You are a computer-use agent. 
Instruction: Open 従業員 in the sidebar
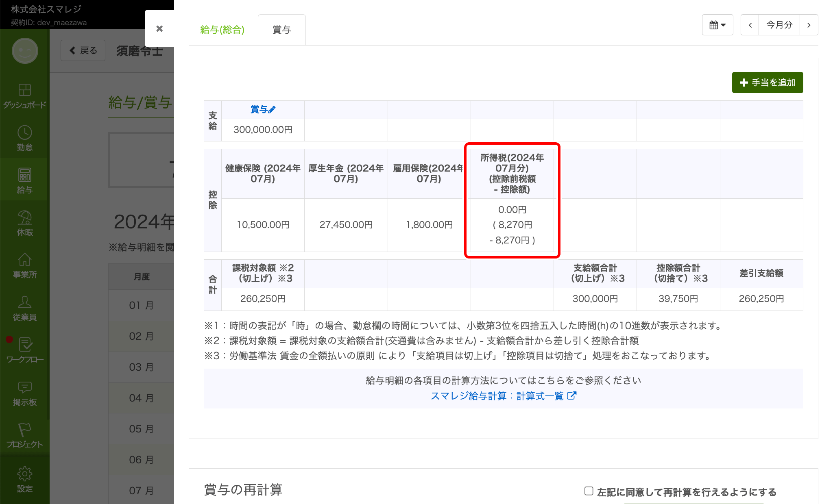[25, 308]
